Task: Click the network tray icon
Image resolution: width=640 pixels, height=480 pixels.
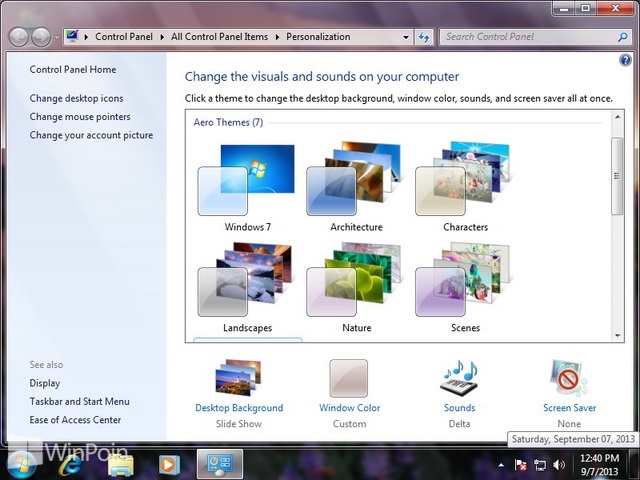Action: click(540, 464)
